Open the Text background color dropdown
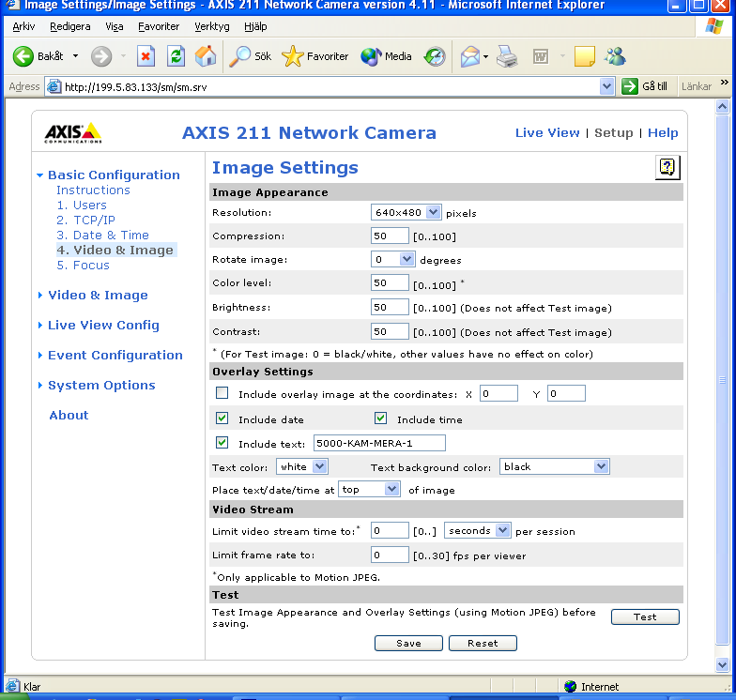This screenshot has width=736, height=700. (x=554, y=467)
